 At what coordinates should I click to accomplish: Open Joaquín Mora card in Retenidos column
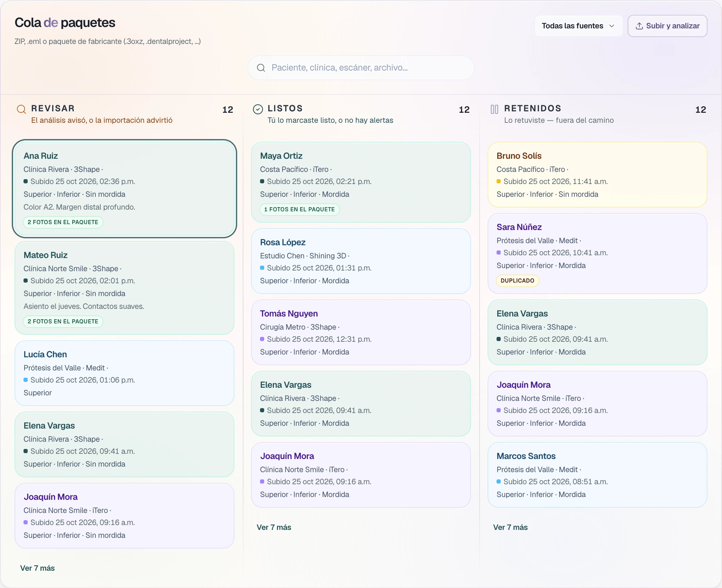click(598, 404)
